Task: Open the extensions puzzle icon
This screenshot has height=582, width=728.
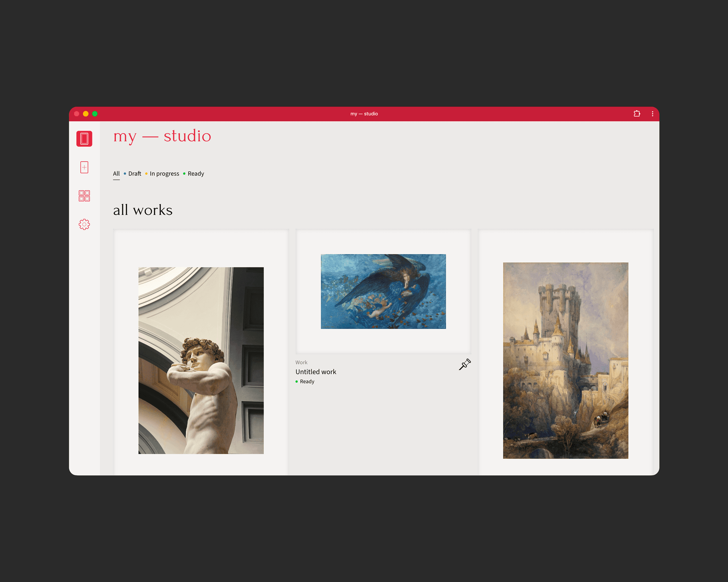Action: pyautogui.click(x=637, y=114)
